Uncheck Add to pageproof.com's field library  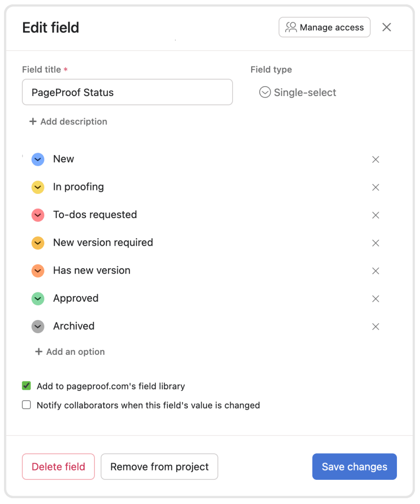[x=27, y=386]
